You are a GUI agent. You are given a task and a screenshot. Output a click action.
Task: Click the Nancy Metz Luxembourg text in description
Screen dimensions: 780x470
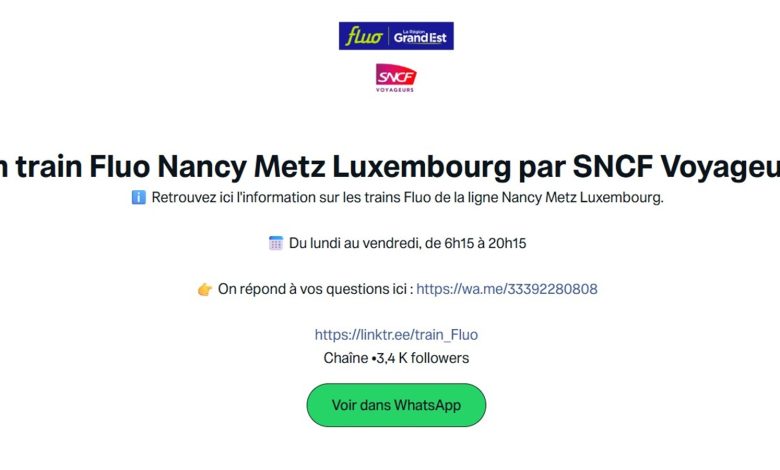582,197
